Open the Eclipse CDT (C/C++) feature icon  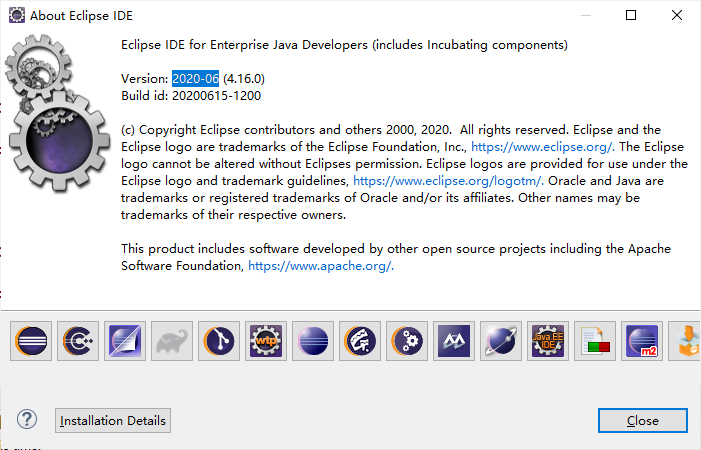78,341
